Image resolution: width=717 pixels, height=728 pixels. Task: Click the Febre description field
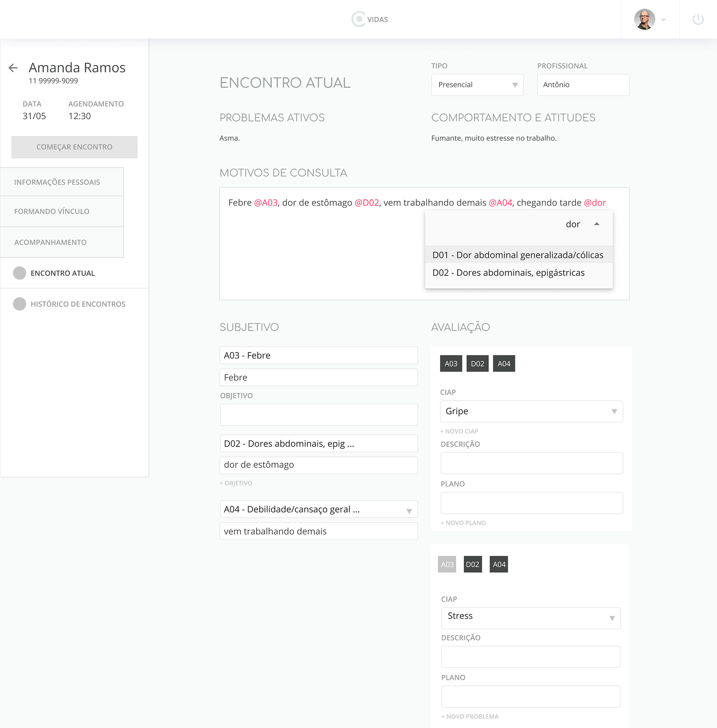coord(318,377)
